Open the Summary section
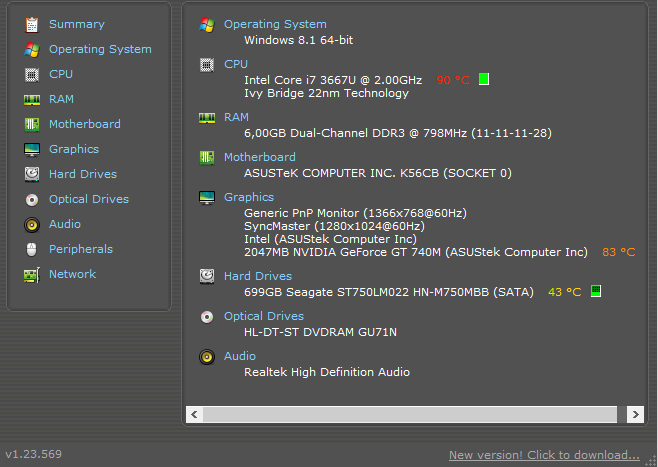This screenshot has width=658, height=467. pyautogui.click(x=77, y=24)
